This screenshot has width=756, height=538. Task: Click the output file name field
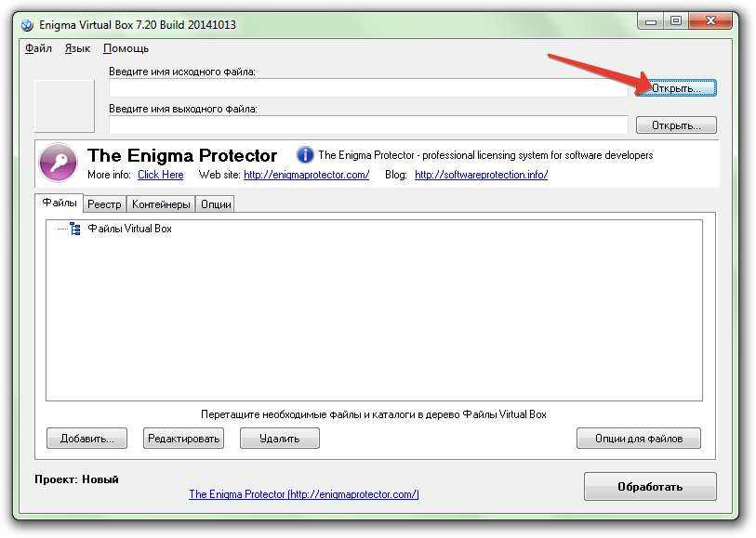pos(368,125)
